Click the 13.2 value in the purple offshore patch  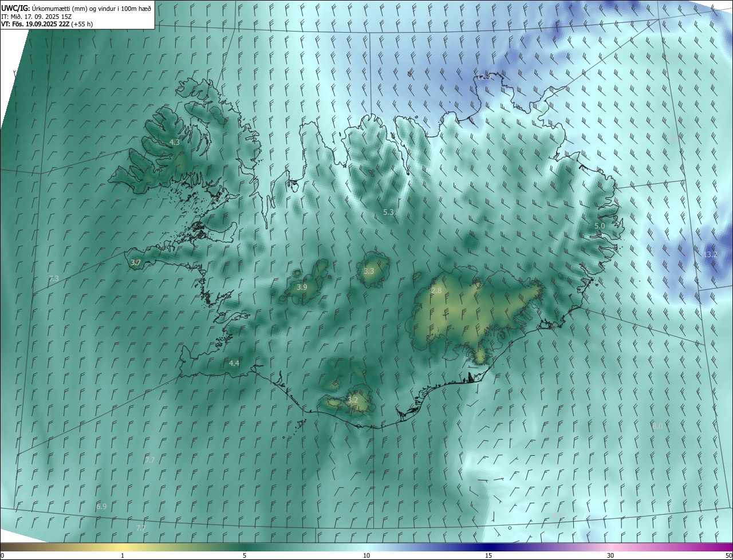click(710, 254)
